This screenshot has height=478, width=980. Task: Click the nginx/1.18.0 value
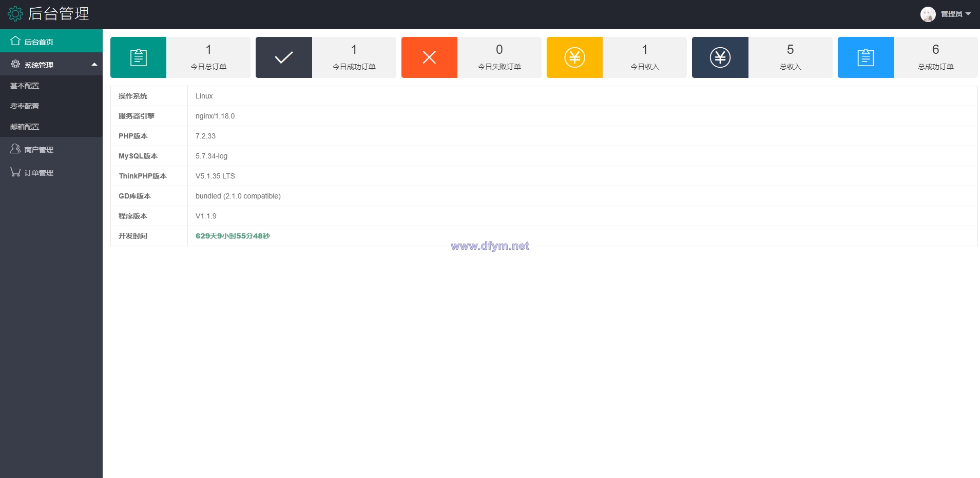point(215,116)
